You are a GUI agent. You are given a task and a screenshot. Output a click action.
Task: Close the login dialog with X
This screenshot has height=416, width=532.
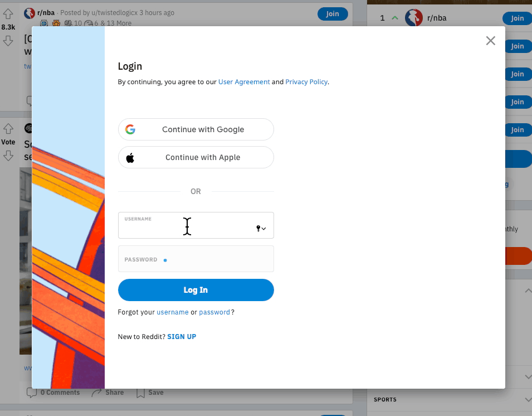click(490, 41)
